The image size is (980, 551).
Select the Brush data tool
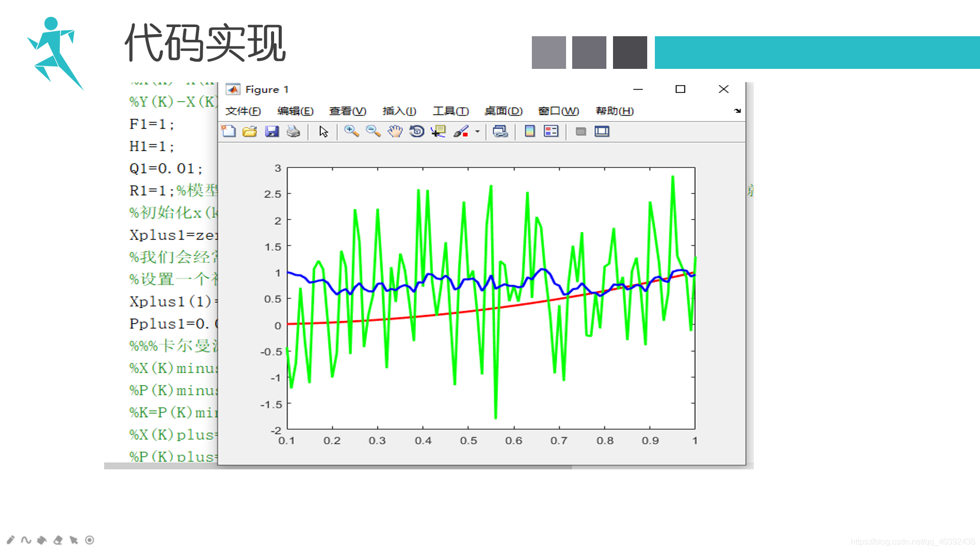point(461,131)
